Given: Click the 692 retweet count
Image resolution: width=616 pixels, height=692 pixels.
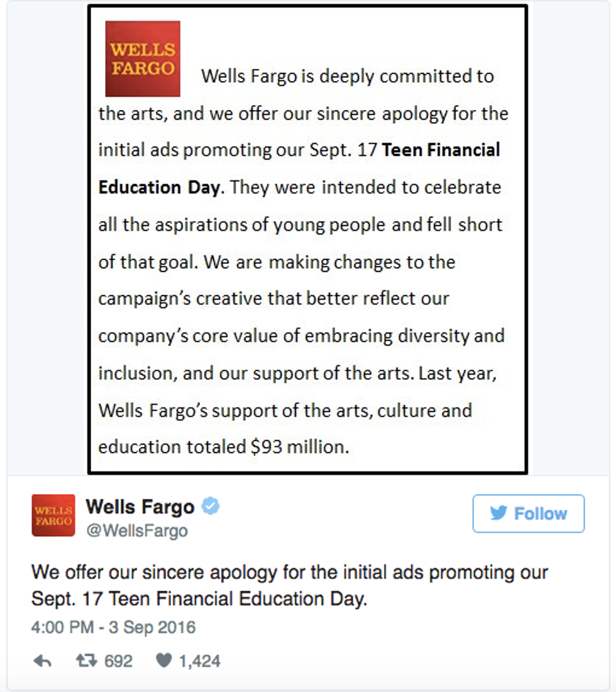Looking at the screenshot, I should 118,661.
